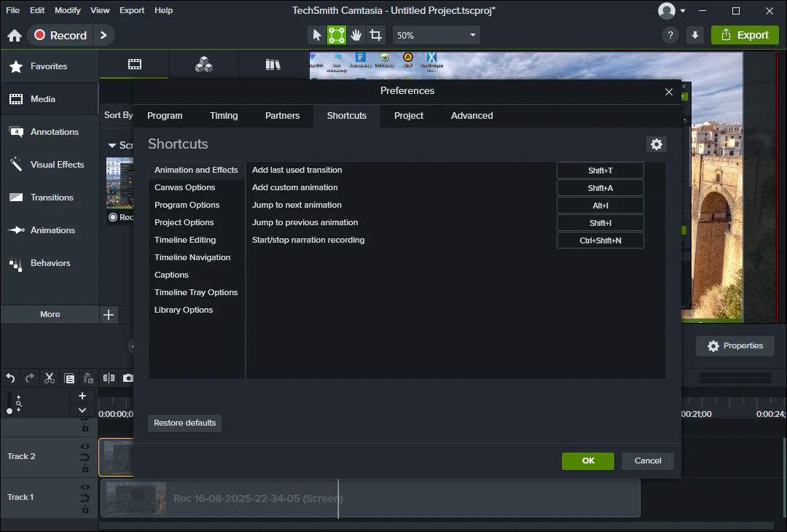This screenshot has height=532, width=787.
Task: Select Timeline Editing shortcut category
Action: click(x=185, y=240)
